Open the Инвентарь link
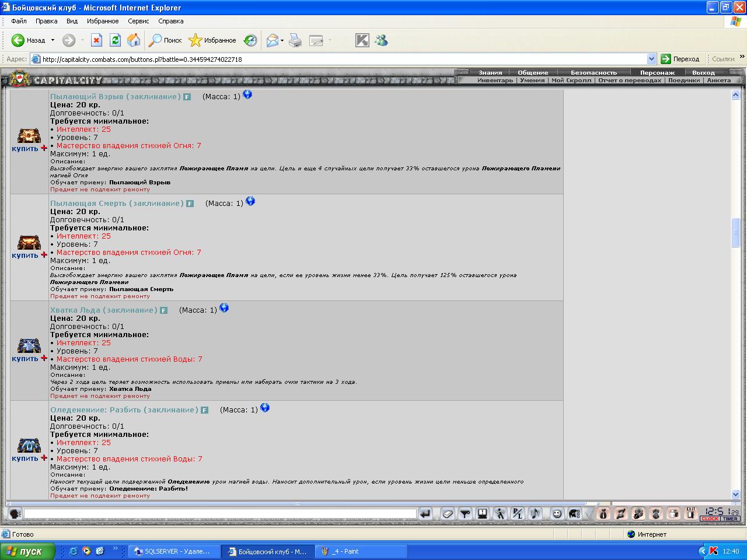This screenshot has height=560, width=747. point(495,80)
